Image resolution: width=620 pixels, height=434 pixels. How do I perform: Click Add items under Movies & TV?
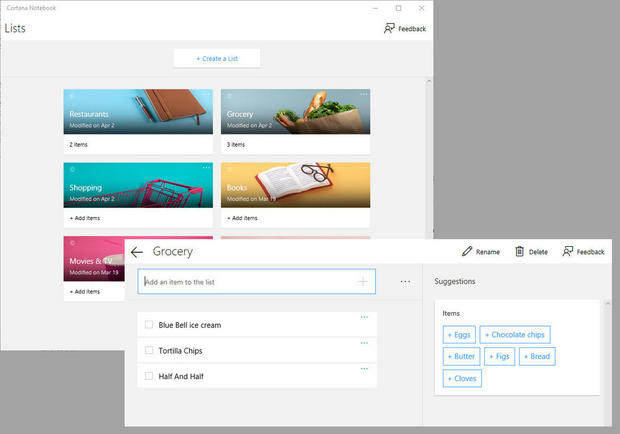pyautogui.click(x=85, y=292)
